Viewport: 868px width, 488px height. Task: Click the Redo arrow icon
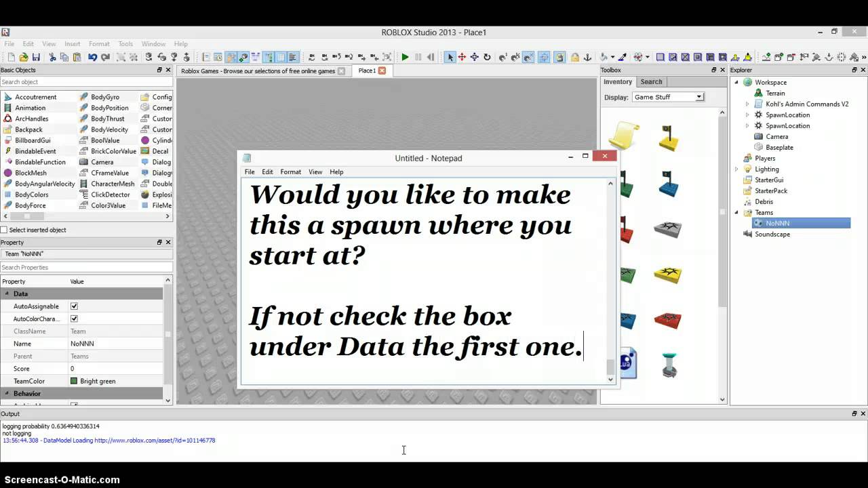(x=105, y=57)
